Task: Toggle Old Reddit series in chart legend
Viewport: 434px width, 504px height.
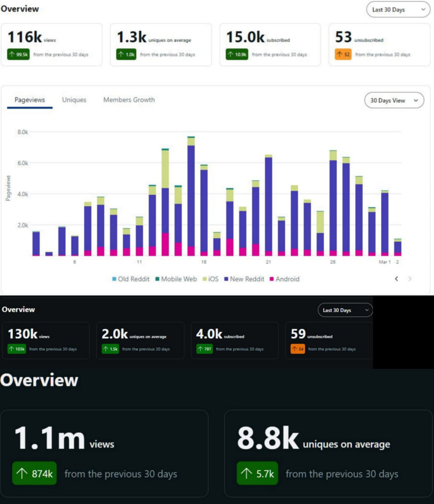Action: 131,279
